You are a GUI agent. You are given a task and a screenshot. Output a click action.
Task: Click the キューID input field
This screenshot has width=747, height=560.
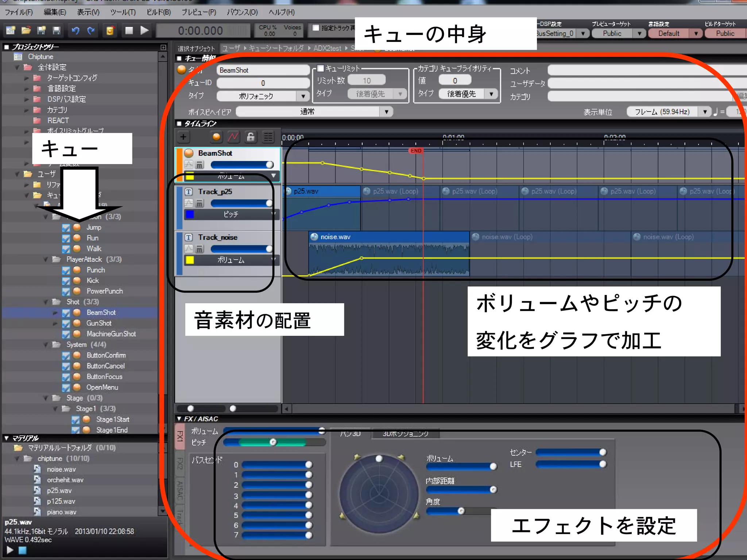pyautogui.click(x=263, y=83)
